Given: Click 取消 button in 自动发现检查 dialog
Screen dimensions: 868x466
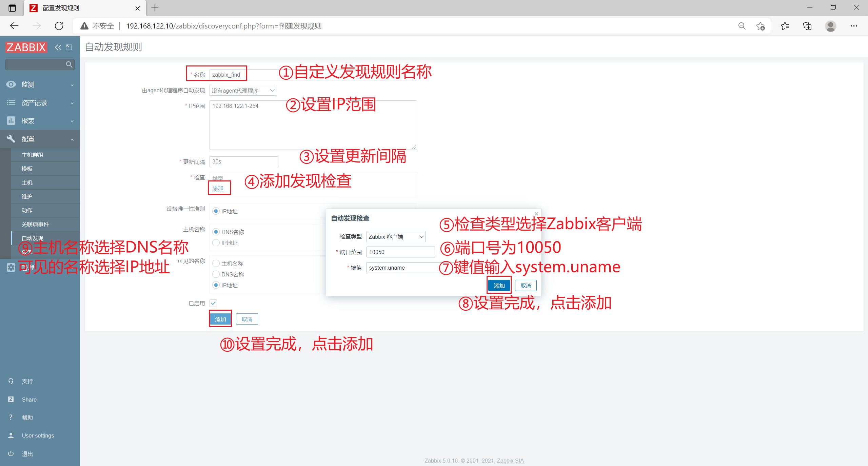Looking at the screenshot, I should pyautogui.click(x=526, y=286).
